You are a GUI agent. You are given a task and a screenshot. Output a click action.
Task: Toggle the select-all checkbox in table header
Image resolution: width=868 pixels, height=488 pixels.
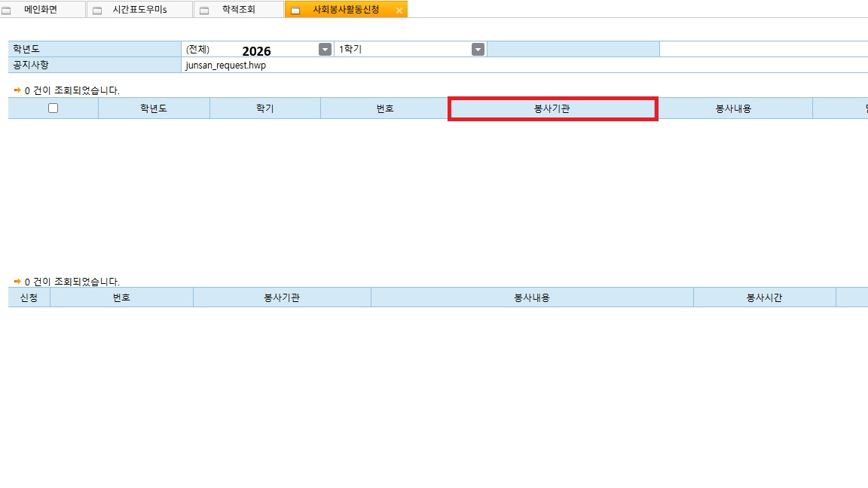(53, 108)
